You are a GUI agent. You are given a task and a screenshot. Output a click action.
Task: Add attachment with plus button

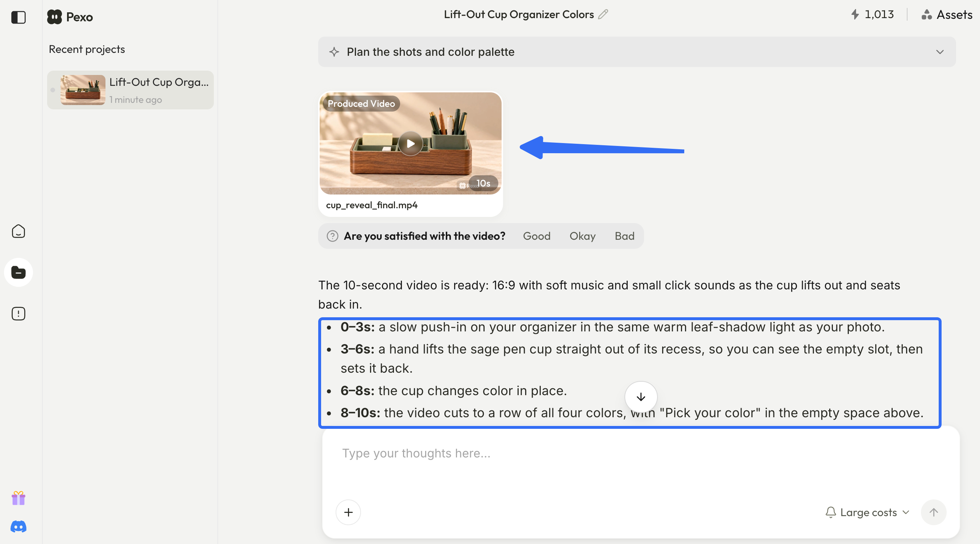(348, 512)
